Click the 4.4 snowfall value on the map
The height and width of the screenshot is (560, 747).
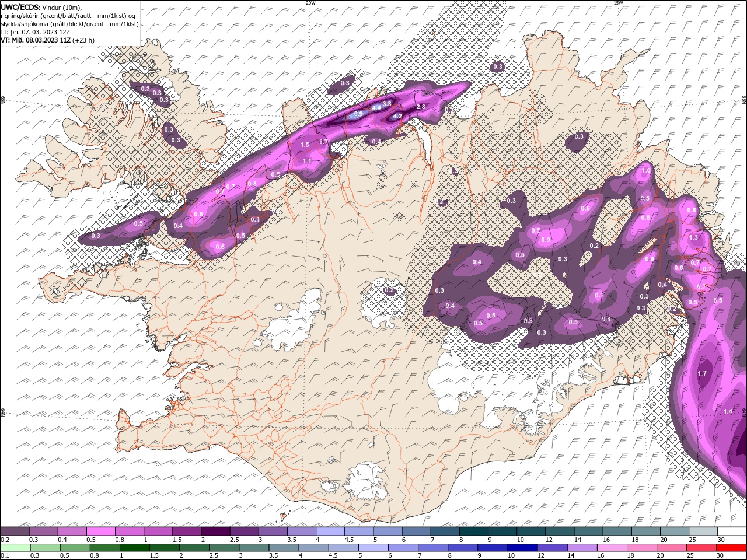click(x=376, y=108)
